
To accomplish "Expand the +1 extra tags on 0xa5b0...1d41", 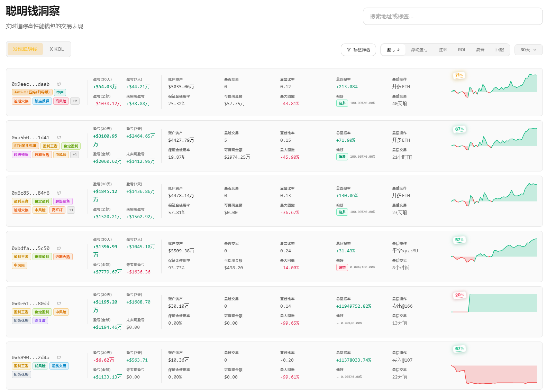I will [x=75, y=155].
